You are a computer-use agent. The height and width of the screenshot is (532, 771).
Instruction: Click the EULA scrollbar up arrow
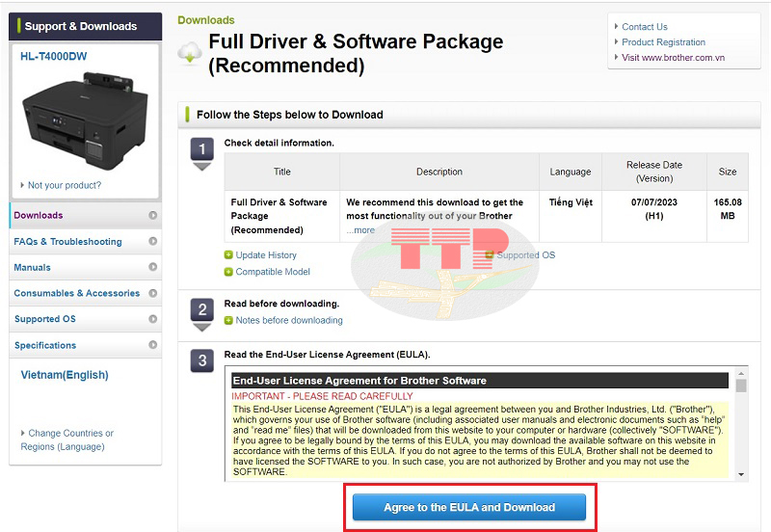(x=741, y=373)
